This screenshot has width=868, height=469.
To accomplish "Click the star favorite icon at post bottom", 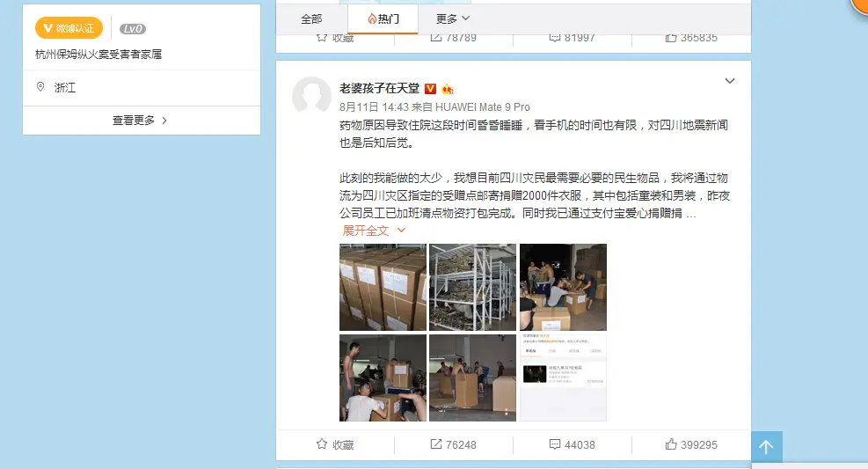I will click(x=322, y=444).
